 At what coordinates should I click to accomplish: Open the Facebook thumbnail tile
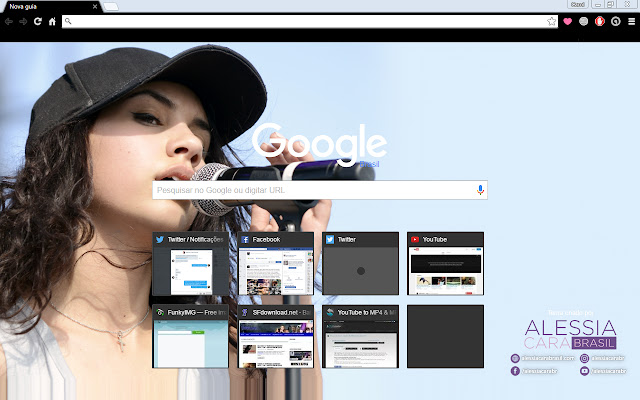[x=276, y=264]
